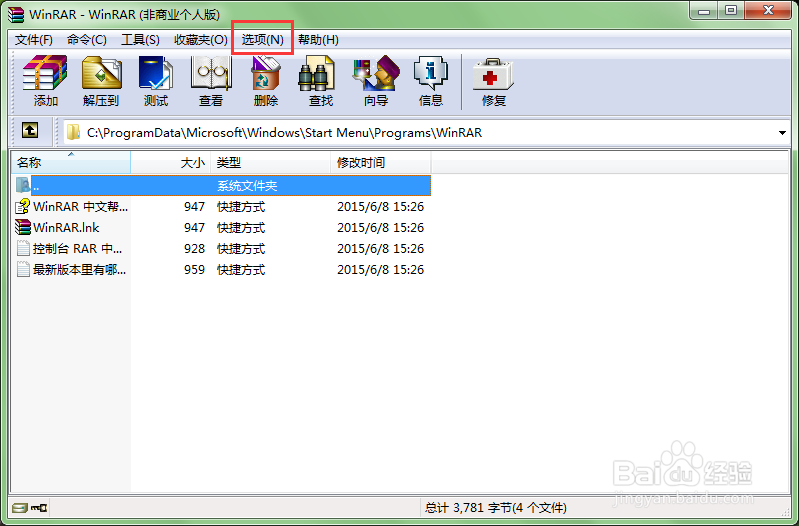Click date of 最新版本里有哪 row
Screen dimensions: 799x526
point(381,269)
